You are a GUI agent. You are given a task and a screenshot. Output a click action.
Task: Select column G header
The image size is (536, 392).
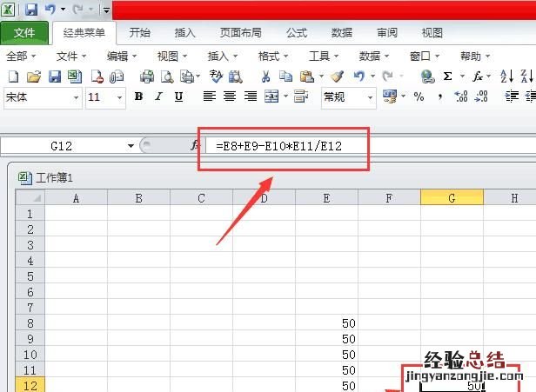click(x=452, y=198)
